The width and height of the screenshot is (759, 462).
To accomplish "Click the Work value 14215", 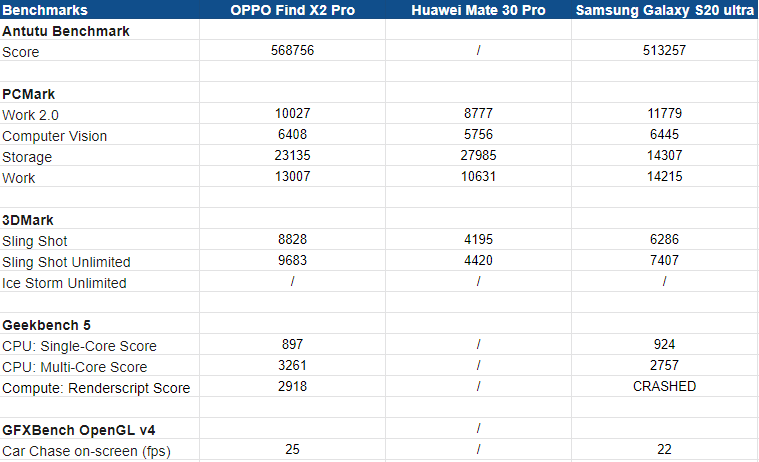I will [664, 176].
